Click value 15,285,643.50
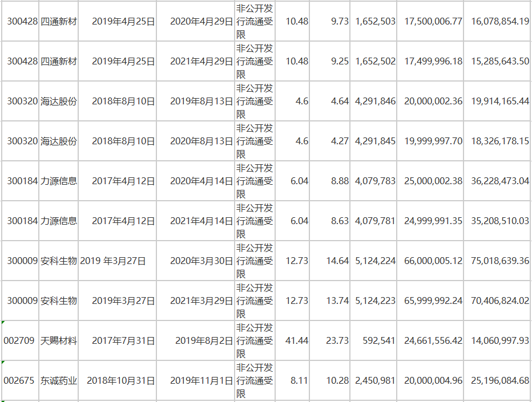This screenshot has height=402, width=532. [497, 62]
